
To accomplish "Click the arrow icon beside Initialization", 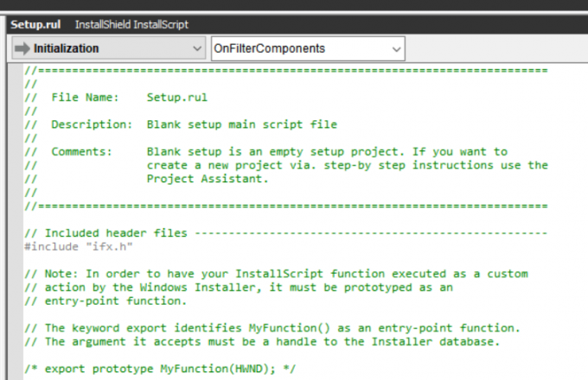I will click(21, 49).
